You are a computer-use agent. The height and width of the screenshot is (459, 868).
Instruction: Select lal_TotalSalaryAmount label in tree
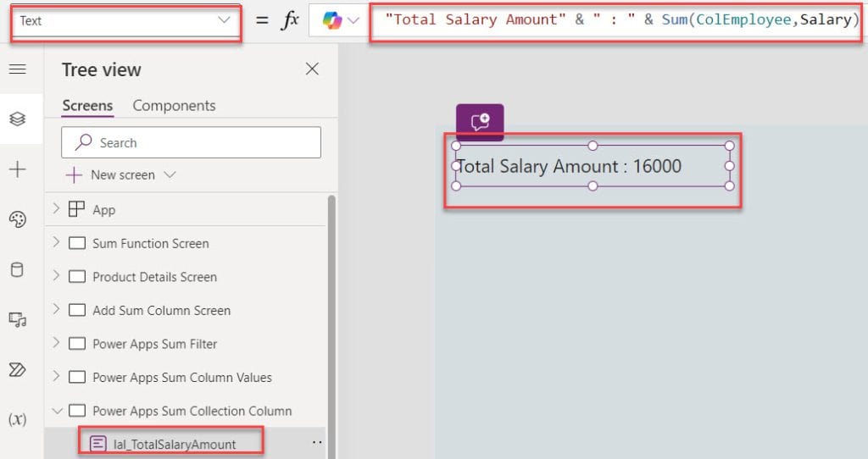coord(175,444)
